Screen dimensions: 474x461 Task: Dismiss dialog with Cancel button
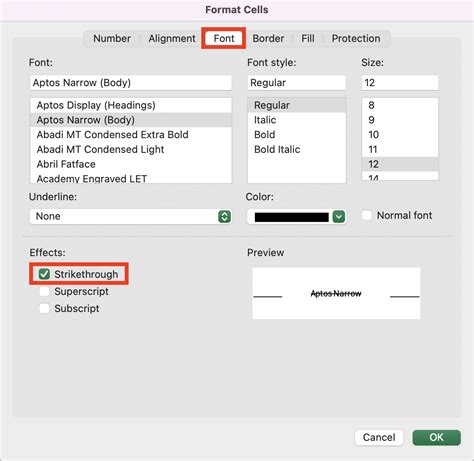pyautogui.click(x=379, y=437)
